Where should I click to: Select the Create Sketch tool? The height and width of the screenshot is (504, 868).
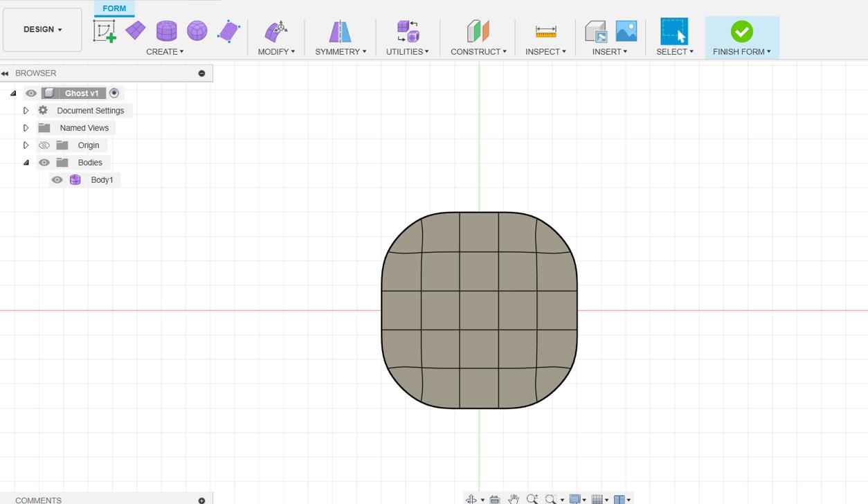click(x=105, y=31)
